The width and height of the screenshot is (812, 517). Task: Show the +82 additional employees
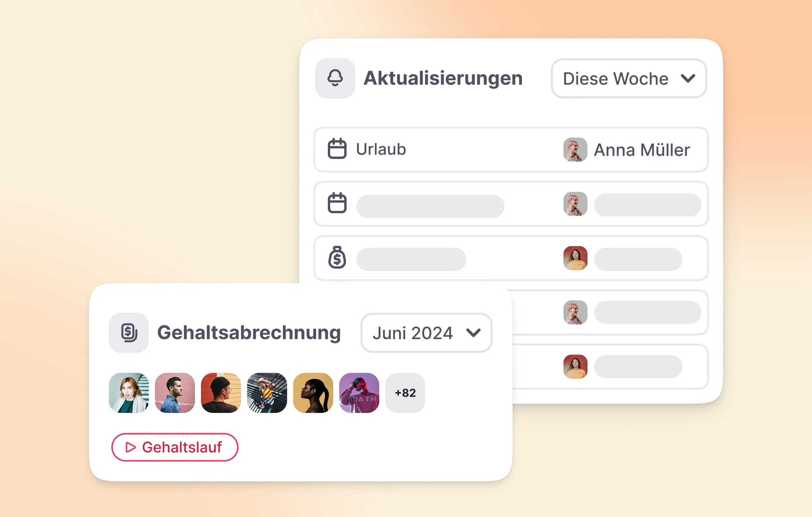[405, 393]
